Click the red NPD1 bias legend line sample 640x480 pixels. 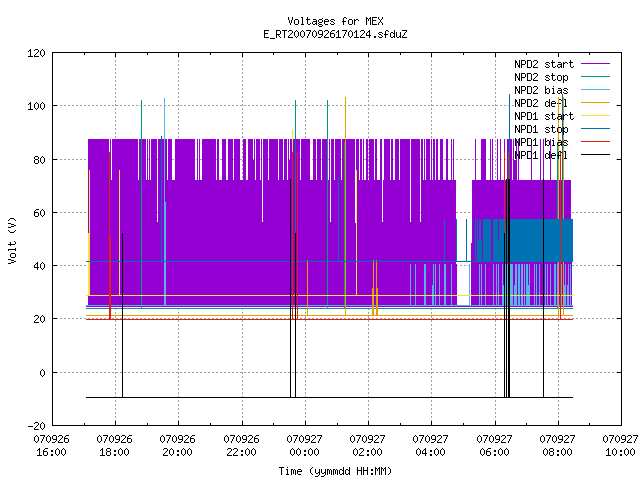595,142
